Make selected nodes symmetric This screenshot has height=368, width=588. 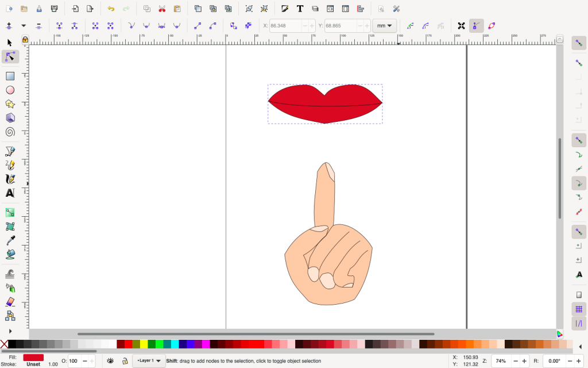pyautogui.click(x=161, y=25)
